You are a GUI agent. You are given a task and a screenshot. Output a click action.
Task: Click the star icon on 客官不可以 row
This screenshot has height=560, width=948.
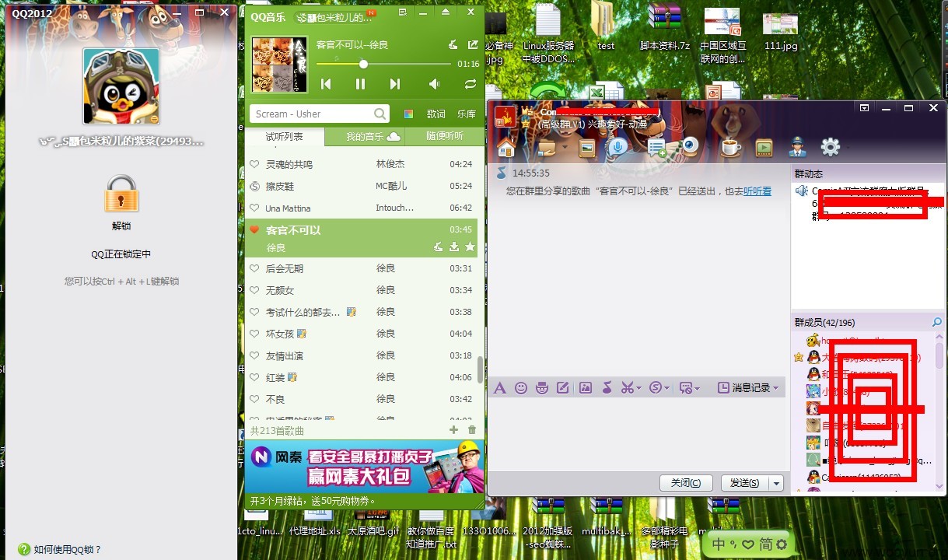click(x=470, y=247)
